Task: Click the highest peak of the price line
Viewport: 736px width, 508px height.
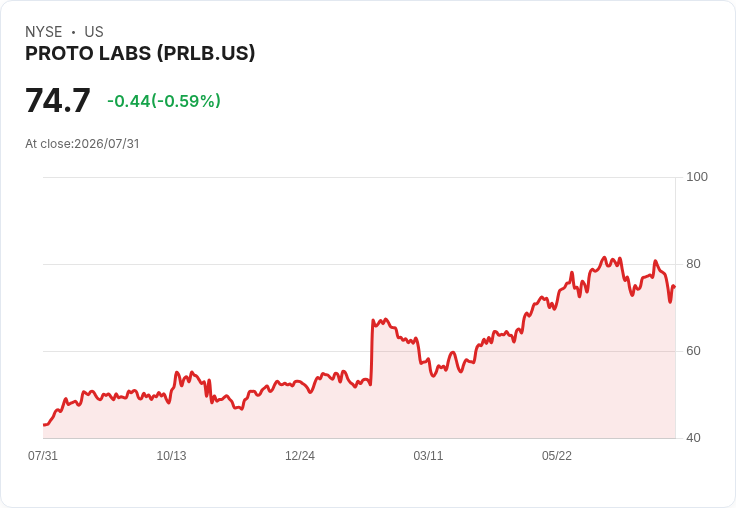Action: [x=604, y=257]
